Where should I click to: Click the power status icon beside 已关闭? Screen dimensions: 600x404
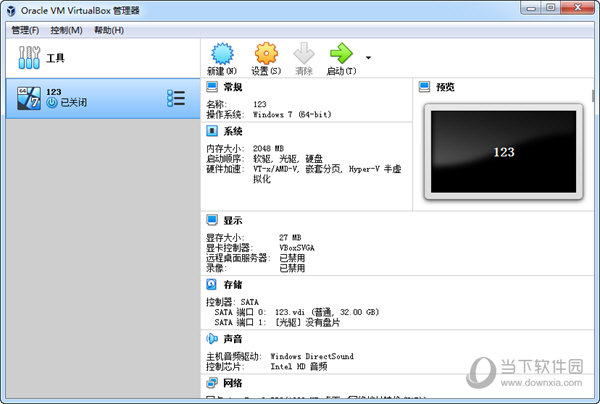[x=52, y=103]
